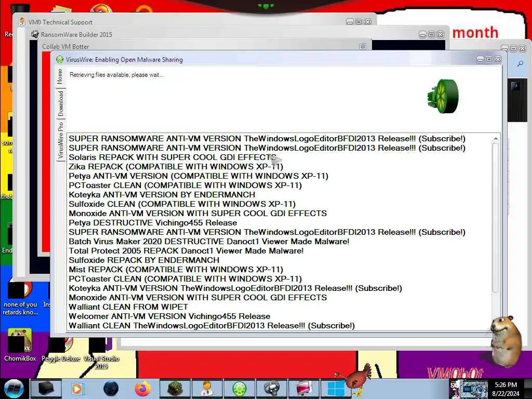Open the Windows logo taskbar app
The width and height of the screenshot is (532, 399).
click(336, 389)
